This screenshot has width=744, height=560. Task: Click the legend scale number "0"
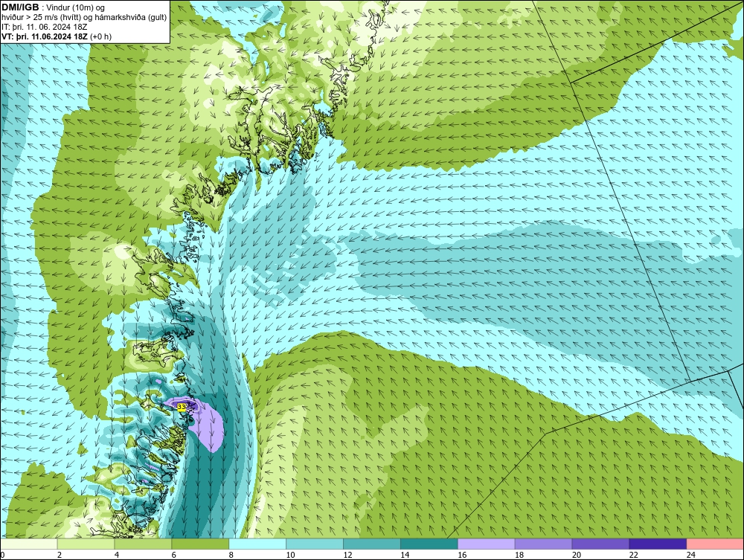click(2, 555)
